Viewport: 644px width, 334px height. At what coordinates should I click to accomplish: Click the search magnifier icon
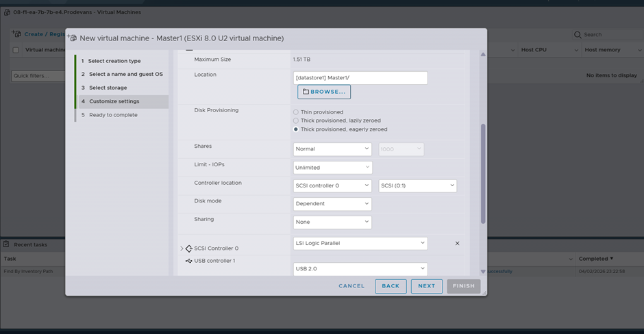[x=578, y=34]
